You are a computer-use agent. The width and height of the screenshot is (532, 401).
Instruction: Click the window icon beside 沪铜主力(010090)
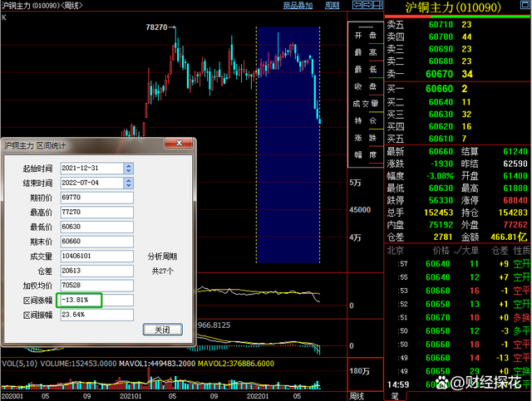tap(525, 5)
